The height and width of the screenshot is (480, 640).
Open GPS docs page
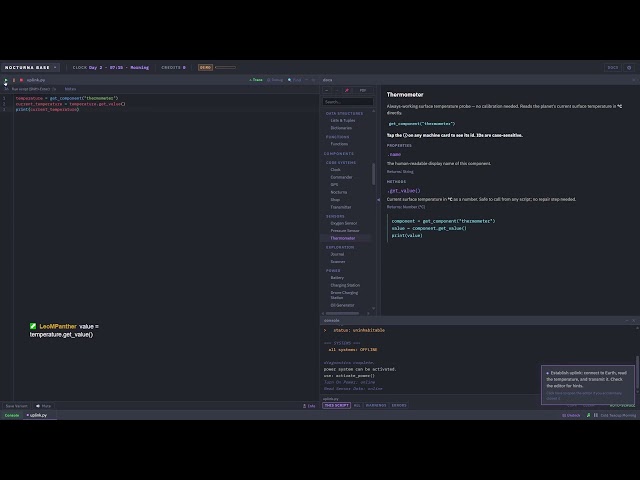coord(334,184)
